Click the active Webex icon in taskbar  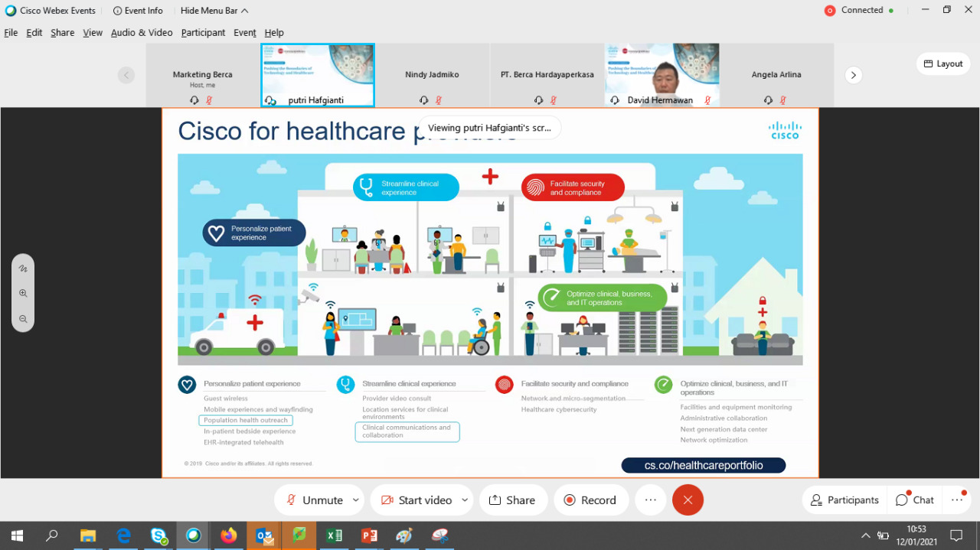tap(194, 535)
